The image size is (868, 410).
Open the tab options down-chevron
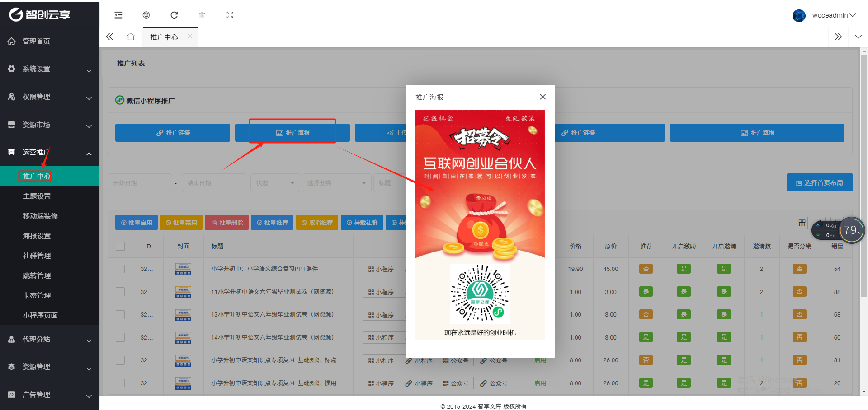[x=858, y=37]
